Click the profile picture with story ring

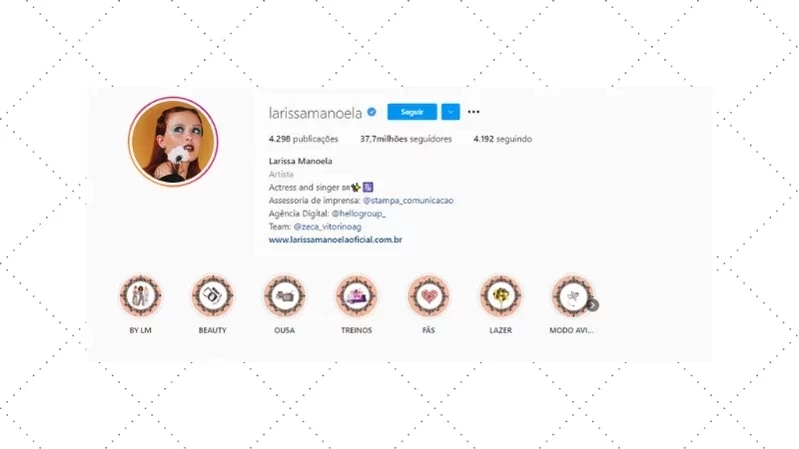pos(173,141)
